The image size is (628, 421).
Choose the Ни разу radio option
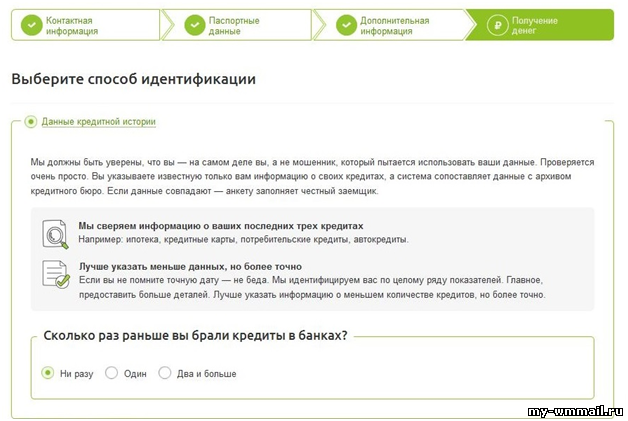tap(48, 373)
